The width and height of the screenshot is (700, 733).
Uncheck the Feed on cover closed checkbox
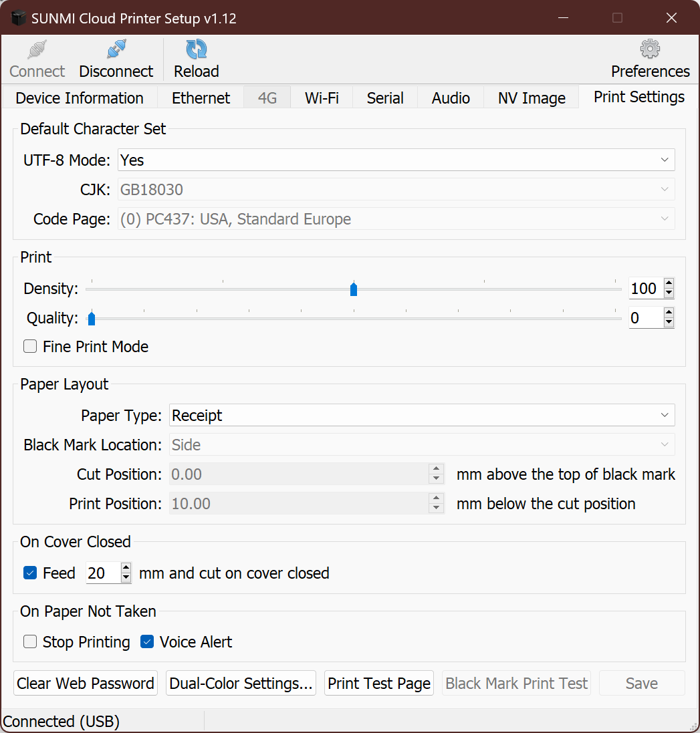pos(30,573)
